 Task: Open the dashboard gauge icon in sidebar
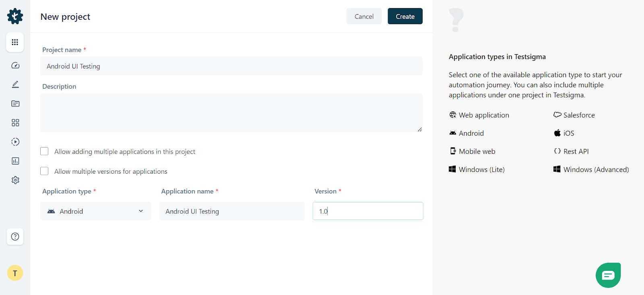pyautogui.click(x=15, y=65)
